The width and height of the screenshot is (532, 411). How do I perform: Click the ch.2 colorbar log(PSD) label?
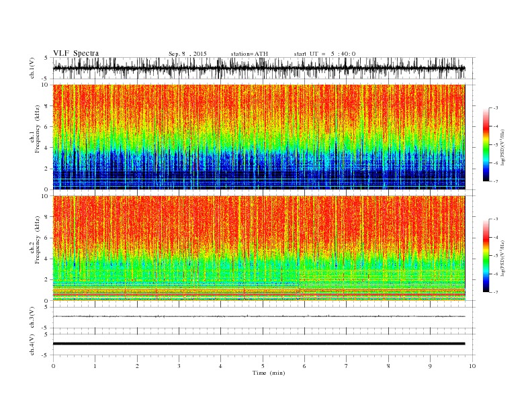click(x=503, y=258)
